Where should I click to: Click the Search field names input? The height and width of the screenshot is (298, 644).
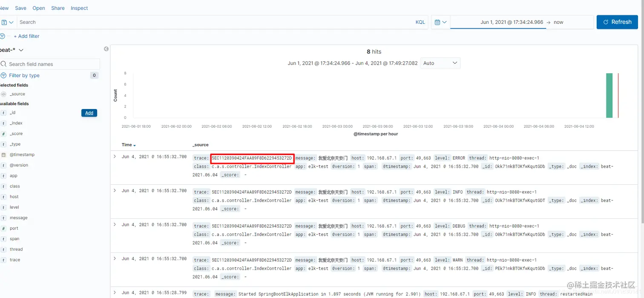50,64
